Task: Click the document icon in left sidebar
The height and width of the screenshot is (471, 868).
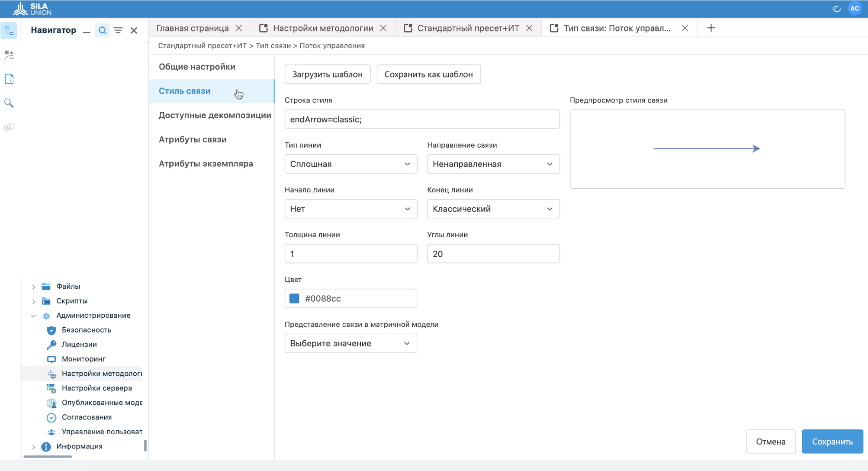Action: point(9,79)
